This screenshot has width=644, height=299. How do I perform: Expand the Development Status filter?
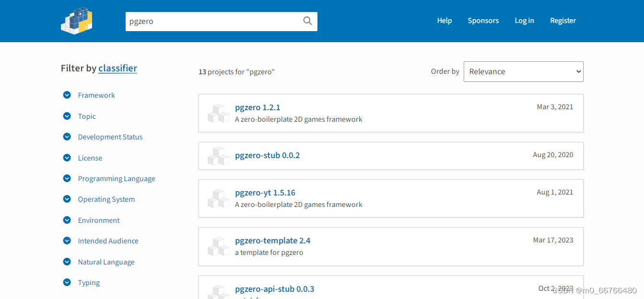67,137
